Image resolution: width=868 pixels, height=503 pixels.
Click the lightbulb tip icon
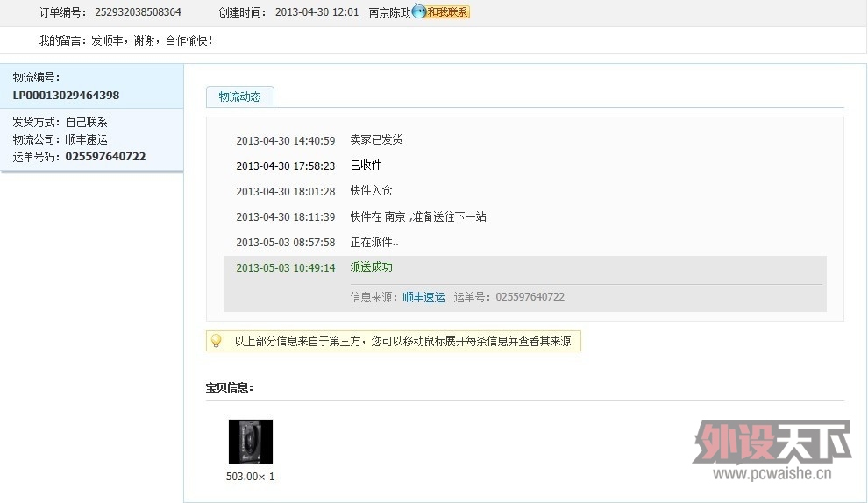tap(217, 341)
